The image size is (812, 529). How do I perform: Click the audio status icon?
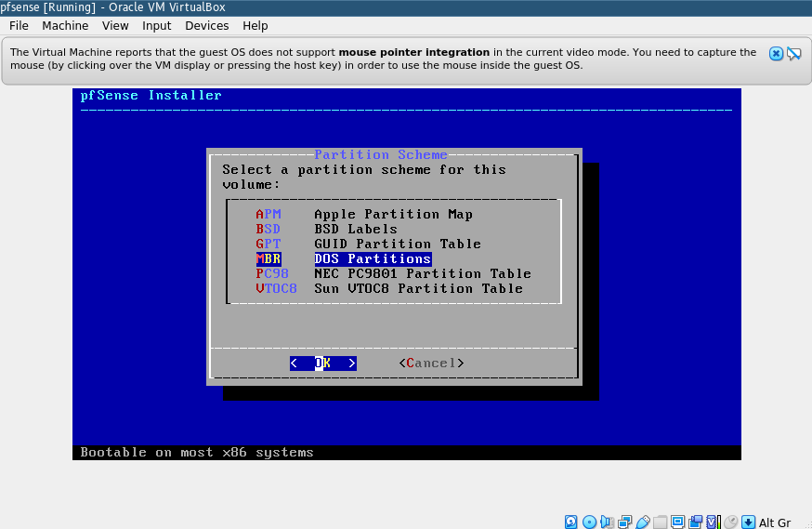(x=607, y=522)
